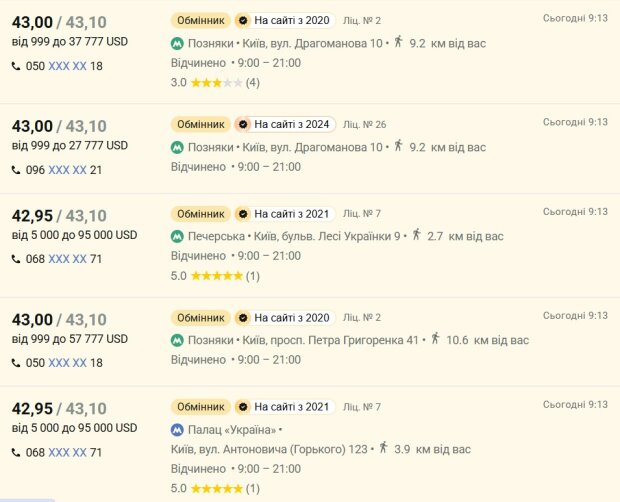620x502 pixels.
Task: Click rate 42,95 / 43,10 for Печерська listing
Action: [x=59, y=216]
